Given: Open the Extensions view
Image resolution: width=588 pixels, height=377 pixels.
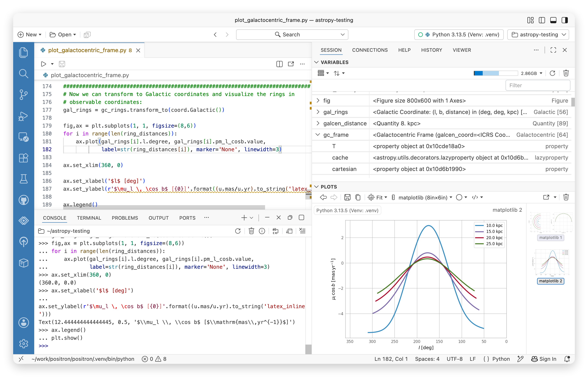Looking at the screenshot, I should 23,158.
